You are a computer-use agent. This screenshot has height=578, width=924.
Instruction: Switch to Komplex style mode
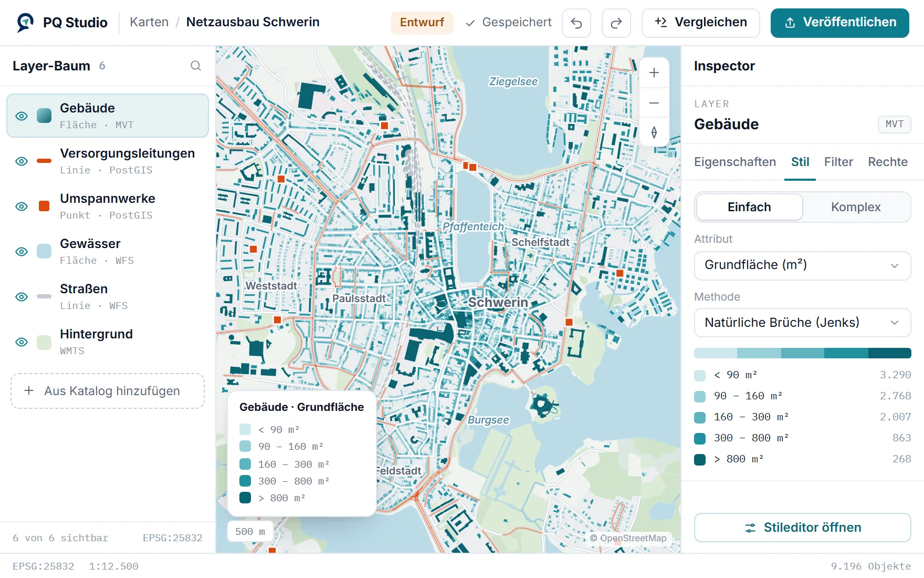point(856,207)
